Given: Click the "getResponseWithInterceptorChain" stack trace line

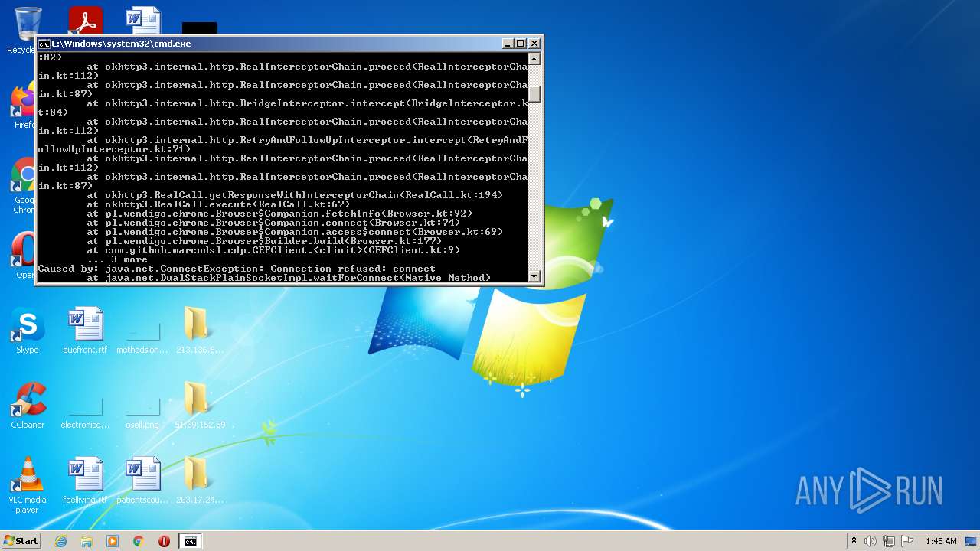Looking at the screenshot, I should point(295,195).
